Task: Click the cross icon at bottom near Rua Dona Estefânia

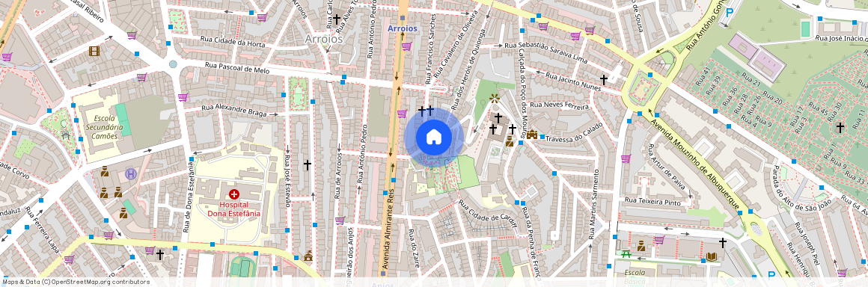Action: [160, 254]
